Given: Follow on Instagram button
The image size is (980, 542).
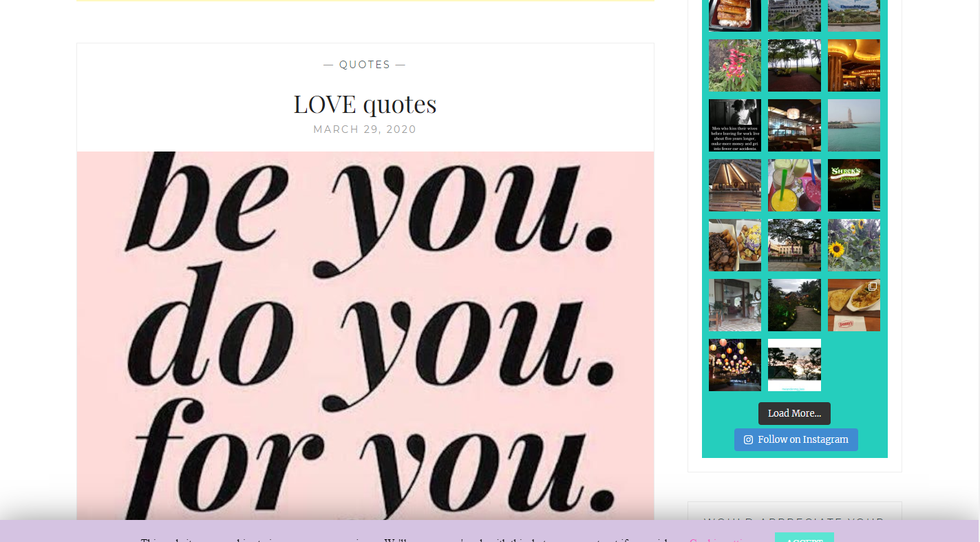Looking at the screenshot, I should (796, 440).
